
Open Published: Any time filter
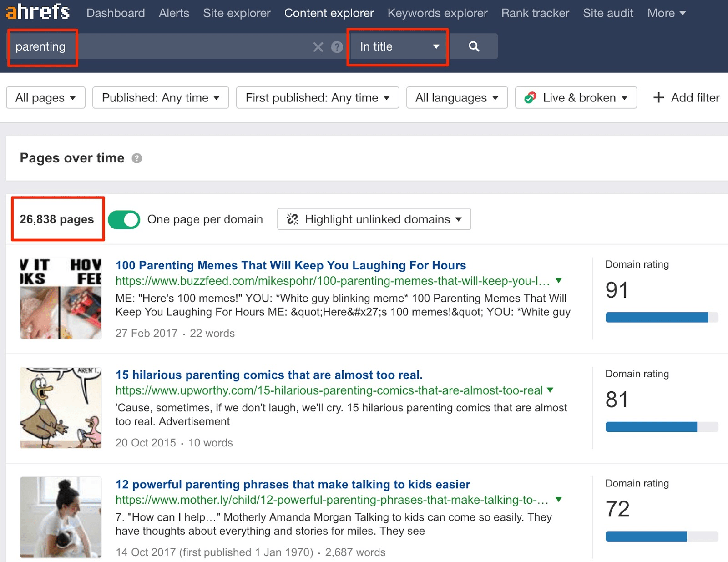pos(160,98)
